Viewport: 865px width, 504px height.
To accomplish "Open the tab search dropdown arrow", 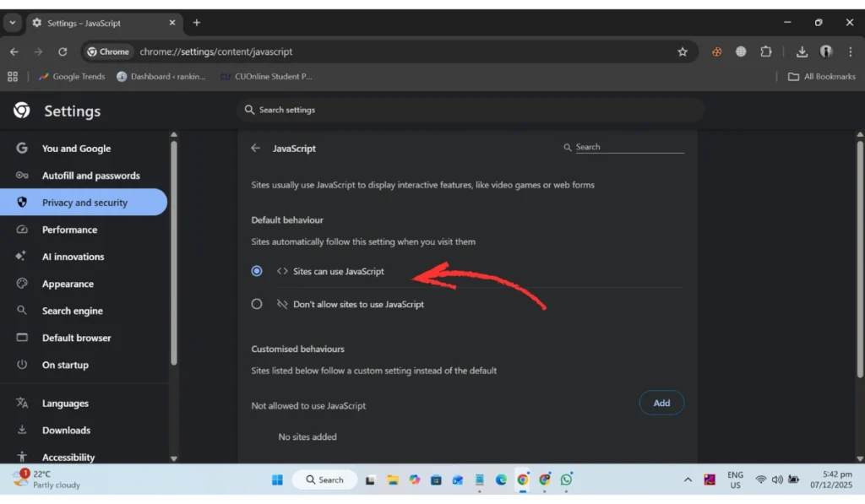I will tap(13, 23).
